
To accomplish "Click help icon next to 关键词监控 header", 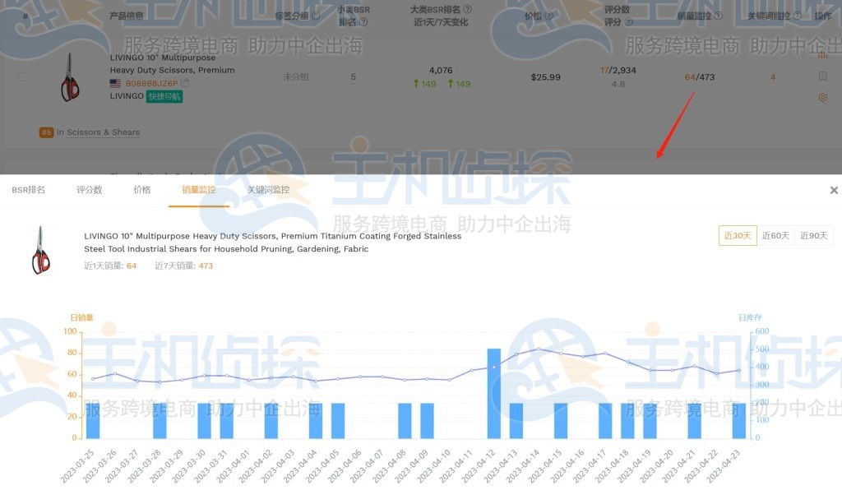I will coord(798,16).
